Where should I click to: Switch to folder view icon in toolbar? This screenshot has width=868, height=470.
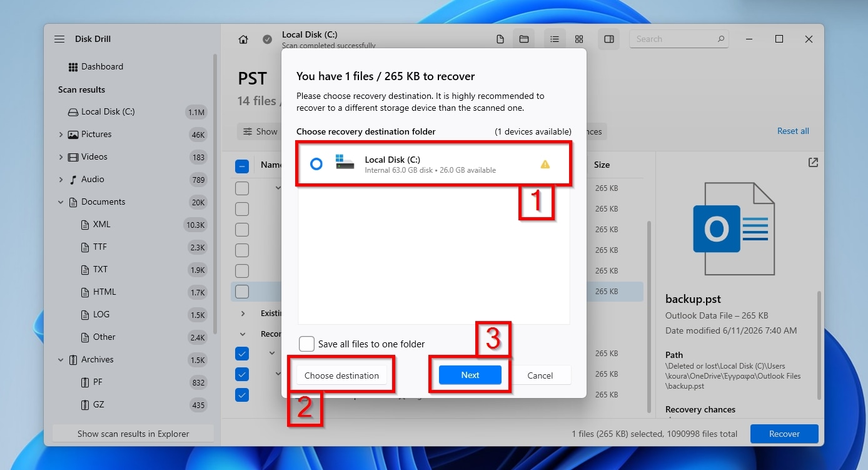pyautogui.click(x=524, y=39)
